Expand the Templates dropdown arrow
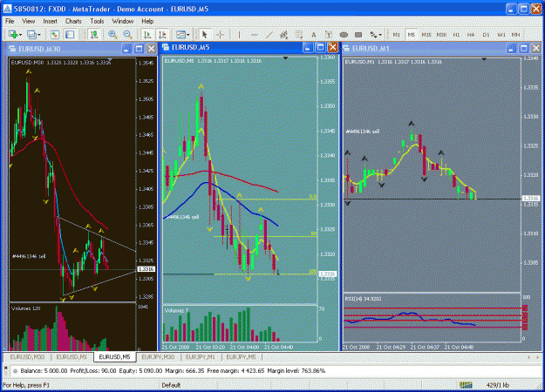 pyautogui.click(x=188, y=35)
